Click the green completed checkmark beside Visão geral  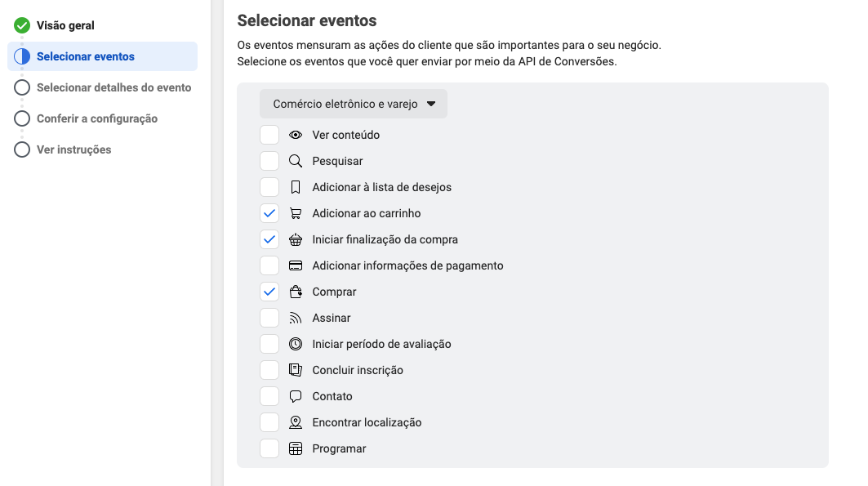(22, 25)
